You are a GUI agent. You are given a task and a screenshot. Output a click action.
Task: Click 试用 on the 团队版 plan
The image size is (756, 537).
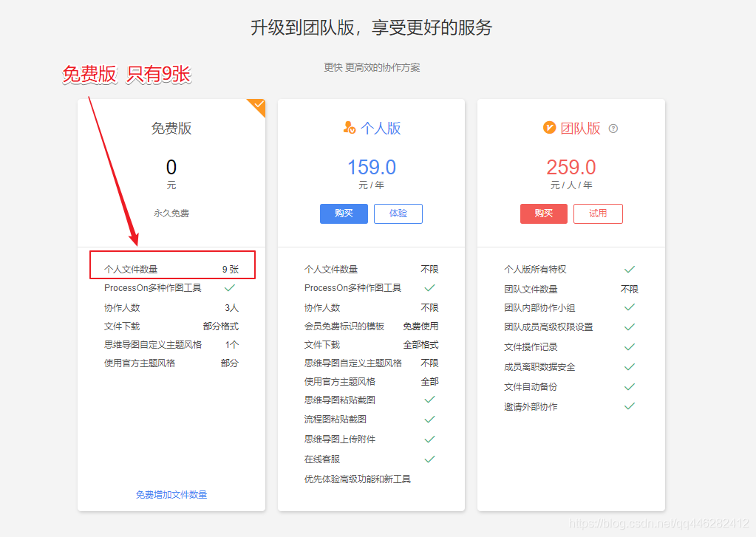598,213
